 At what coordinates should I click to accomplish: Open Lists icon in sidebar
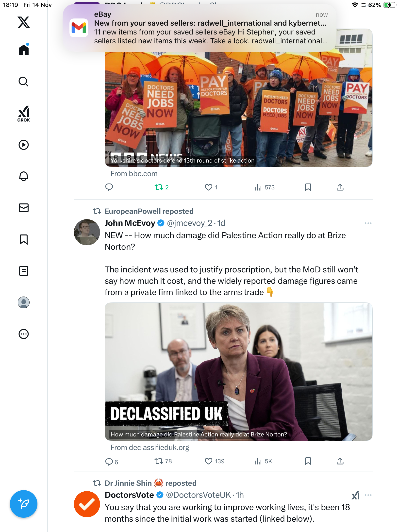[x=24, y=271]
